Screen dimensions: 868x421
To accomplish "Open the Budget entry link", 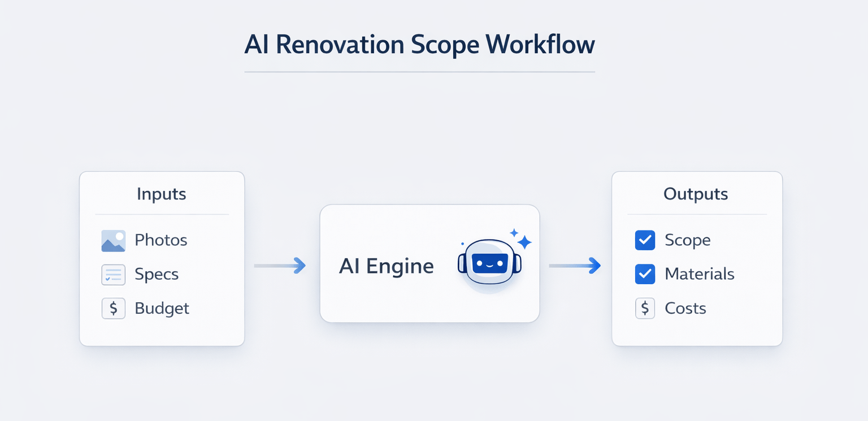I will pyautogui.click(x=162, y=309).
